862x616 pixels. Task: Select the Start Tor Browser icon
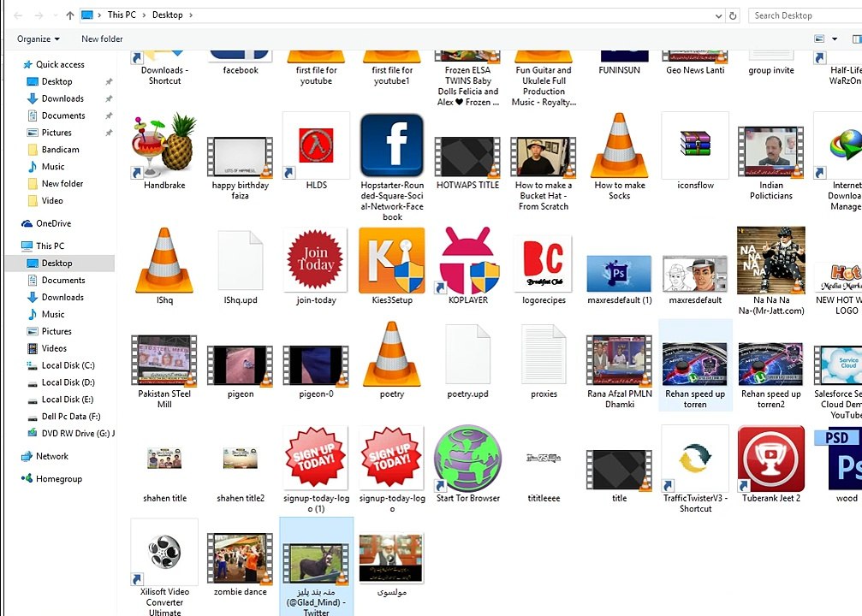click(x=468, y=459)
